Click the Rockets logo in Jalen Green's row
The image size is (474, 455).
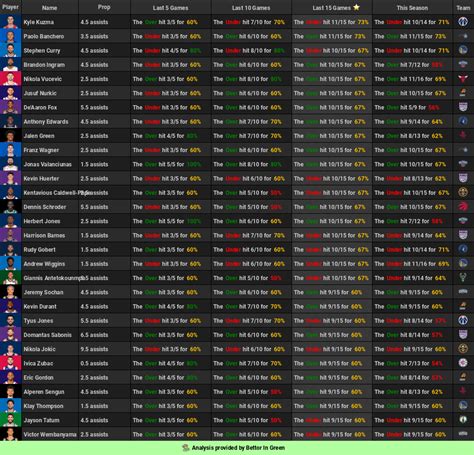tap(463, 136)
